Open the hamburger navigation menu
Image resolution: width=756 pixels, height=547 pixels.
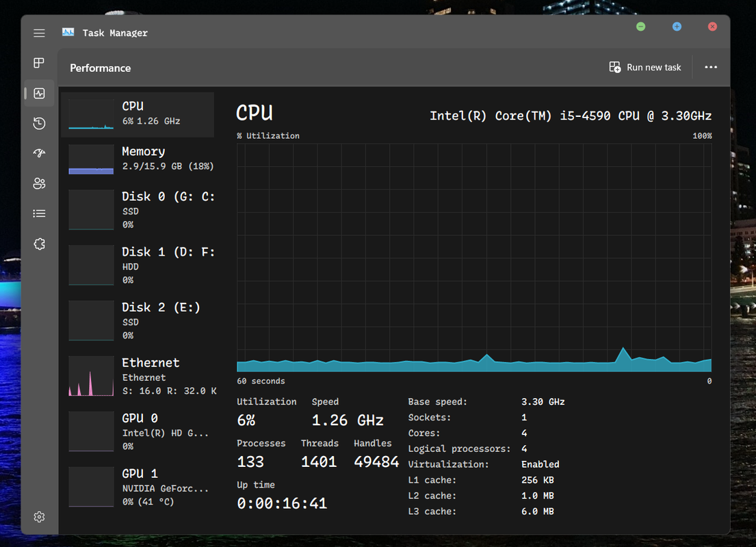coord(39,33)
